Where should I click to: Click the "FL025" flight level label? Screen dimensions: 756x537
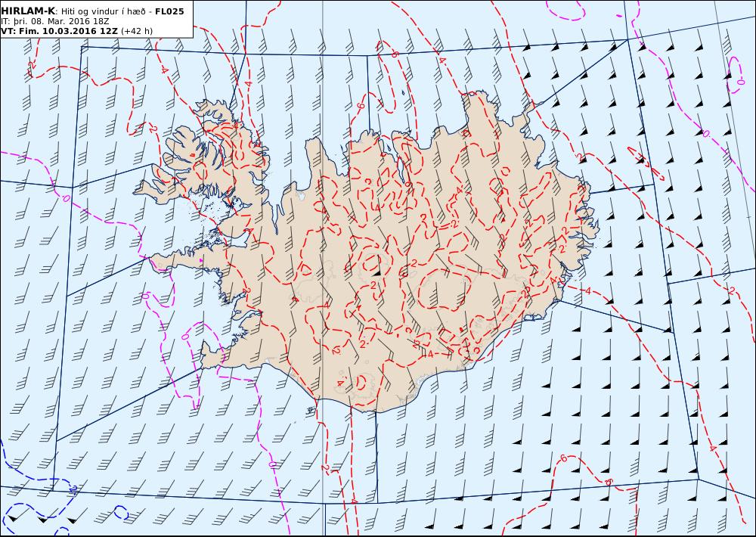click(x=169, y=11)
